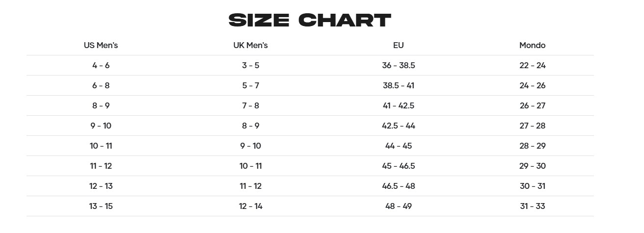
Task: Click Mondo size 31 - 33
Action: click(532, 206)
